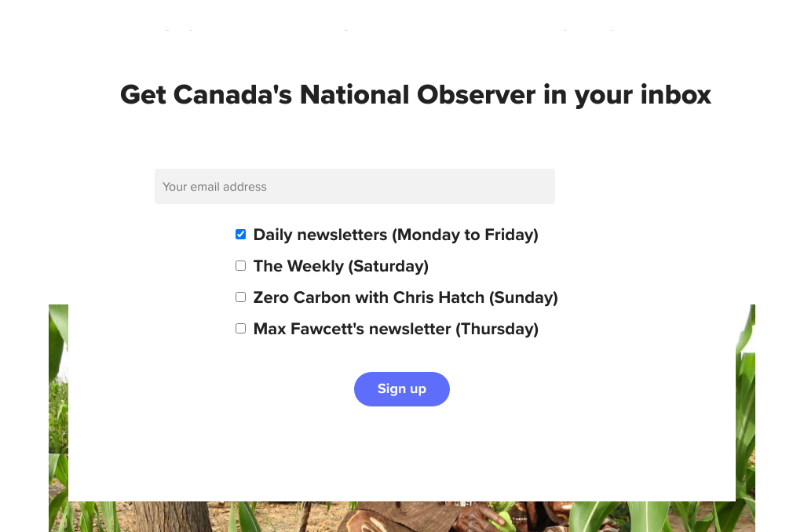
Task: Uncheck the Daily newsletters checkbox
Action: click(241, 235)
